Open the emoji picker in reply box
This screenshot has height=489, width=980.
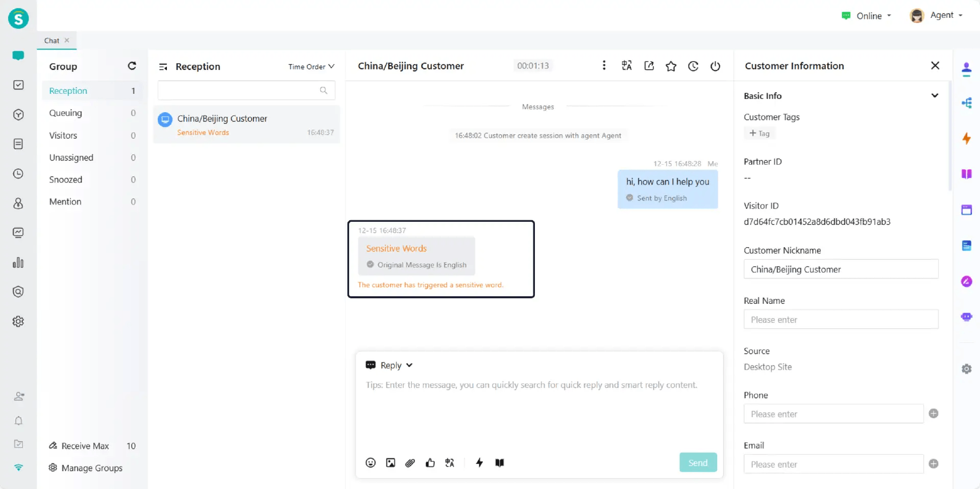click(x=371, y=462)
